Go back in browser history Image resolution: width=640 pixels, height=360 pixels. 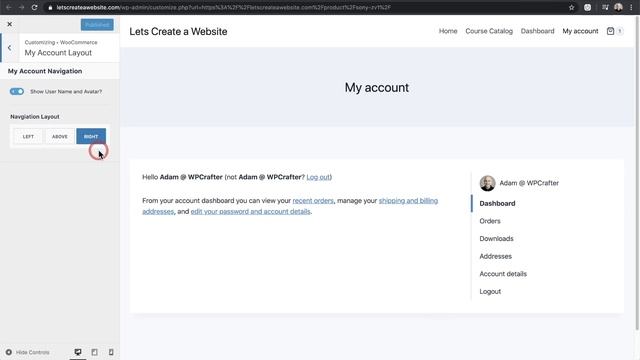[9, 7]
